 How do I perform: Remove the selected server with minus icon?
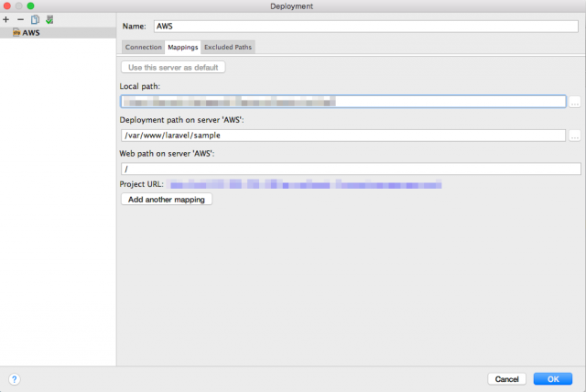click(x=20, y=20)
